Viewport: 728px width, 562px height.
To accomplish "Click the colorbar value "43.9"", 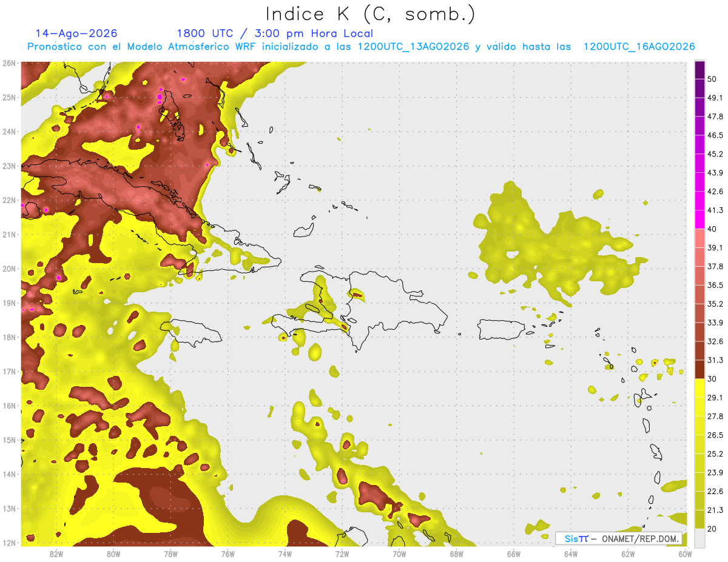I will pos(715,173).
